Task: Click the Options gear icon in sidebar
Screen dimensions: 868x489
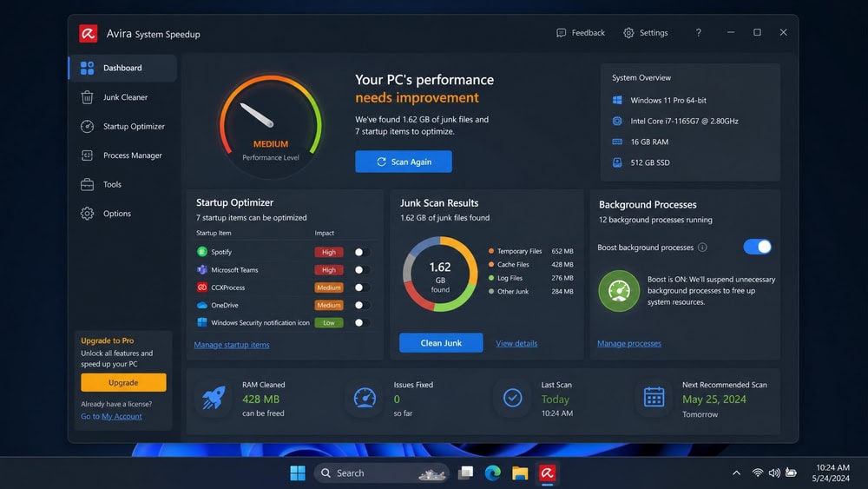Action: pos(87,213)
